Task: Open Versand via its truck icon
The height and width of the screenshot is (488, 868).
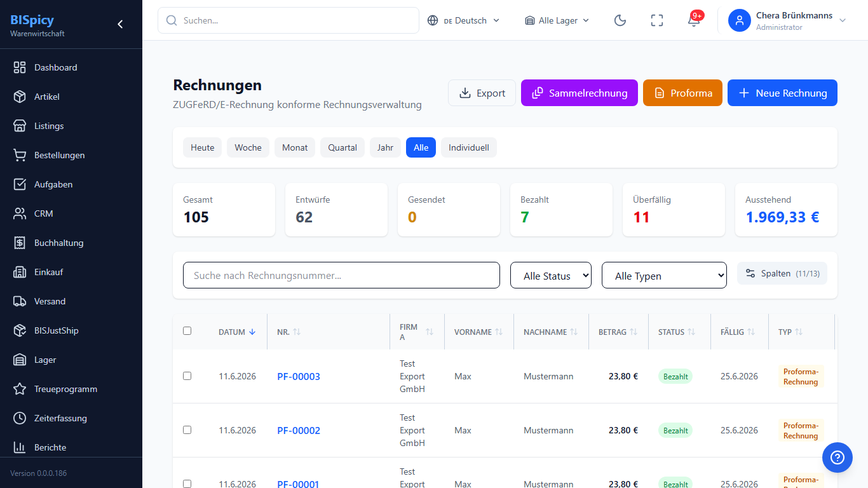Action: pyautogui.click(x=20, y=301)
